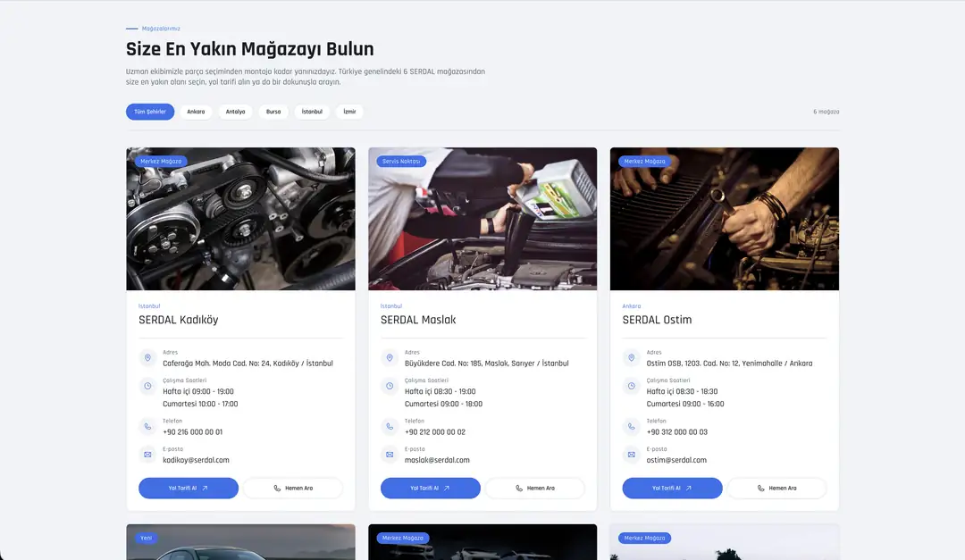The width and height of the screenshot is (965, 560).
Task: Click phone number +90 212 000 00 02
Action: (435, 432)
